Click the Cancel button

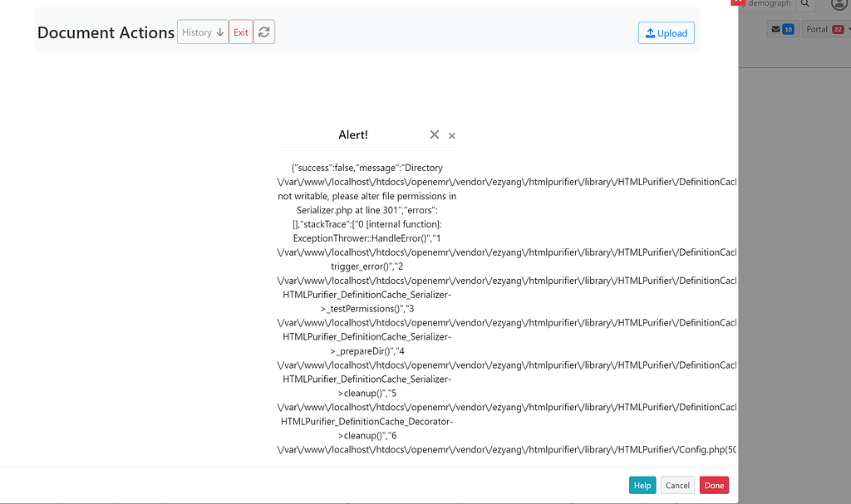677,485
